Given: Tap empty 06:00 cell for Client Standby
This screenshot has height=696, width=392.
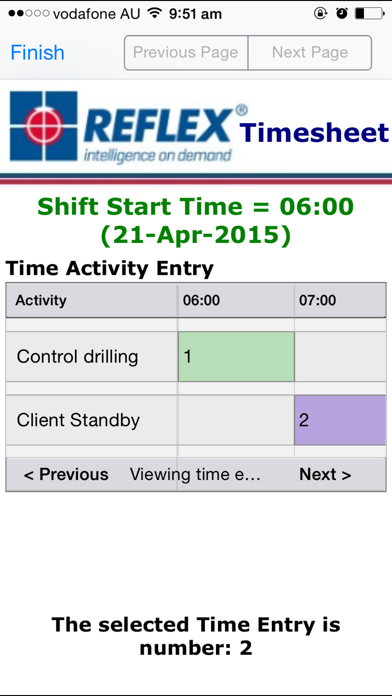Looking at the screenshot, I should pyautogui.click(x=236, y=420).
